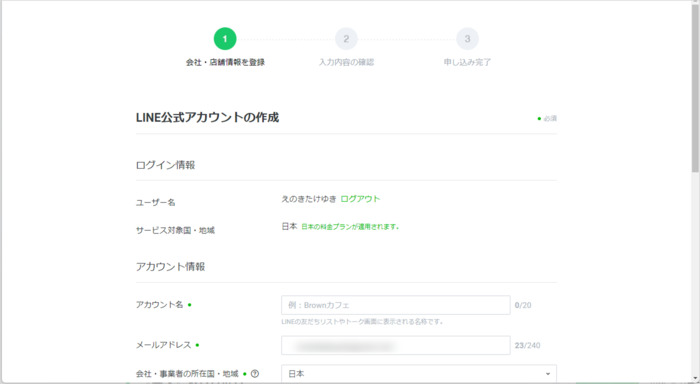This screenshot has height=384, width=700.
Task: Click the 入力内容の確認 step label
Action: (346, 63)
